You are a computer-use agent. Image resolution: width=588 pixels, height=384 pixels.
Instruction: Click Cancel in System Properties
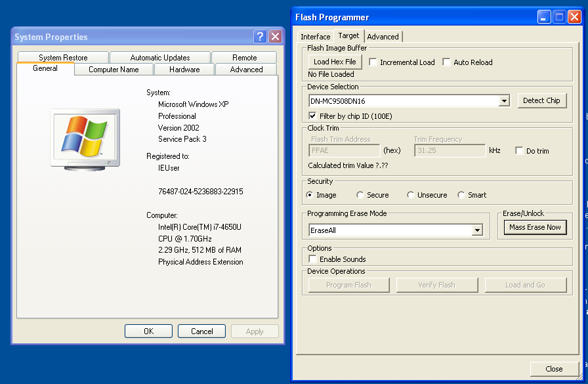point(201,331)
